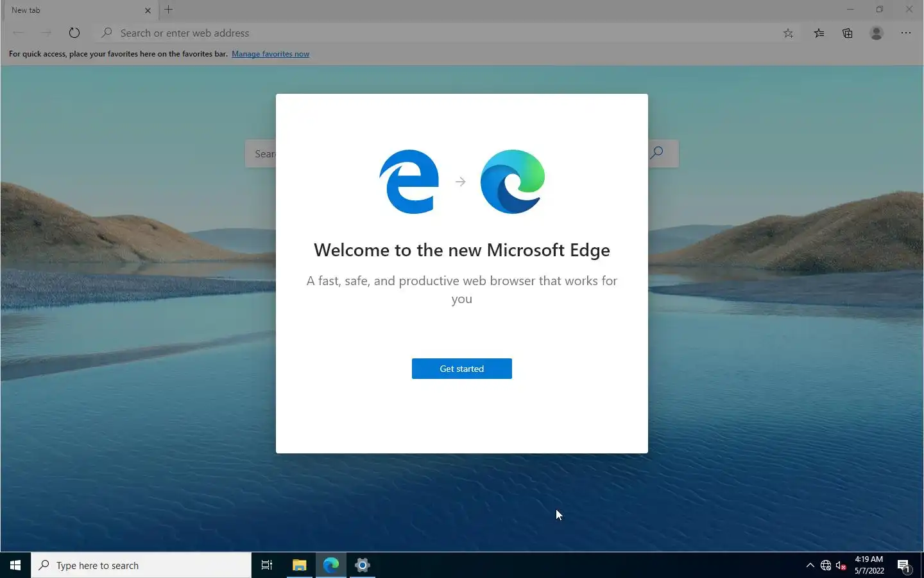Open Task View on the taskbar
This screenshot has width=924, height=578.
(x=267, y=565)
